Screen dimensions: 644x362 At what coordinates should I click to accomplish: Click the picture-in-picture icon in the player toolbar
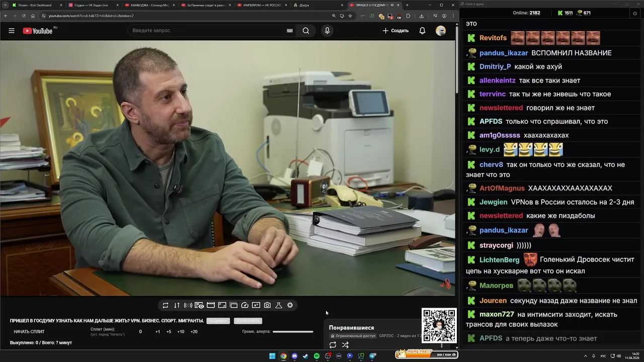click(x=222, y=305)
